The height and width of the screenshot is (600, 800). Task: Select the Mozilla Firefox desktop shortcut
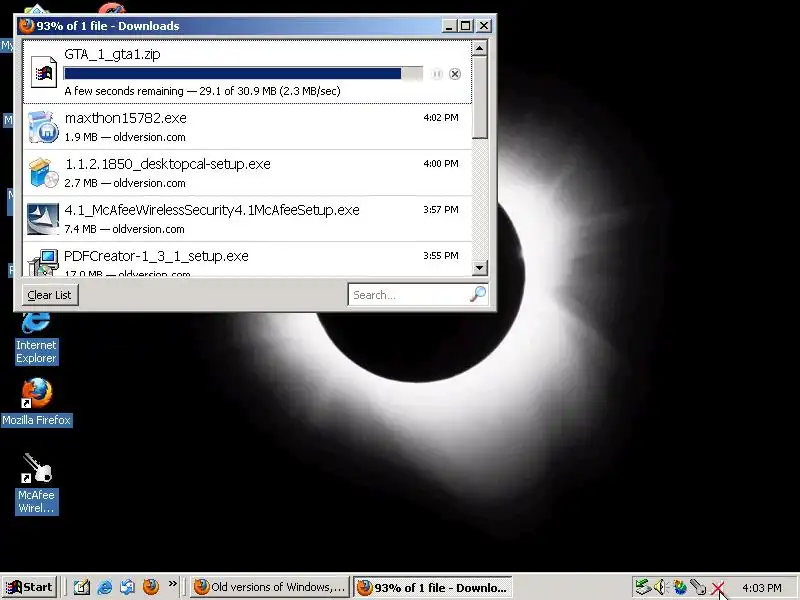pyautogui.click(x=36, y=403)
